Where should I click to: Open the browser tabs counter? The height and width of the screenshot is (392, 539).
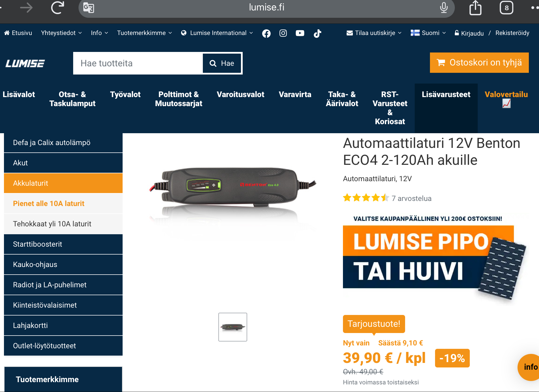506,8
